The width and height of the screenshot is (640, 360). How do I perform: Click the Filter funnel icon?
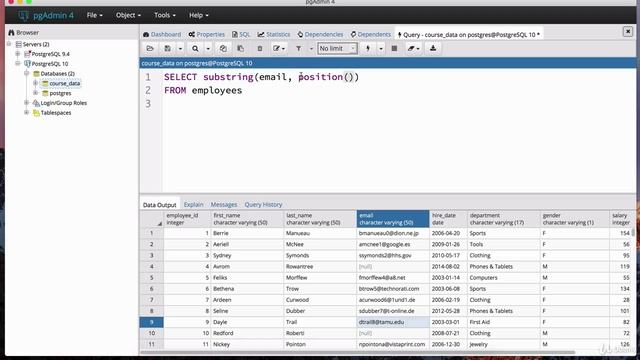tap(298, 49)
